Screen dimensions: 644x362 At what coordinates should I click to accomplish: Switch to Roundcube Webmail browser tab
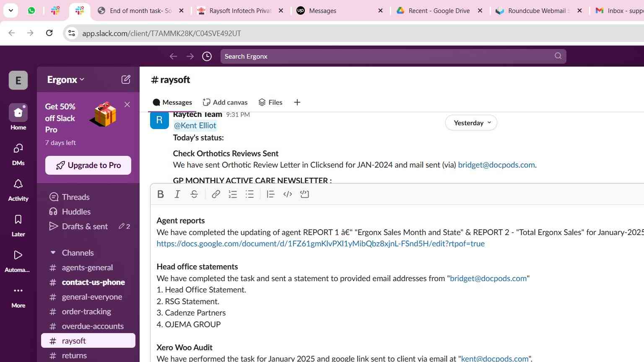pos(539,11)
